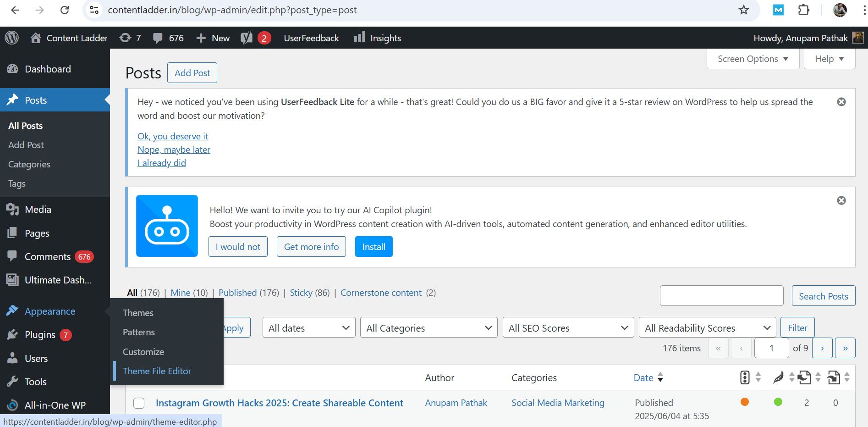The height and width of the screenshot is (427, 868).
Task: Click Nope, maybe later link
Action: coord(174,150)
